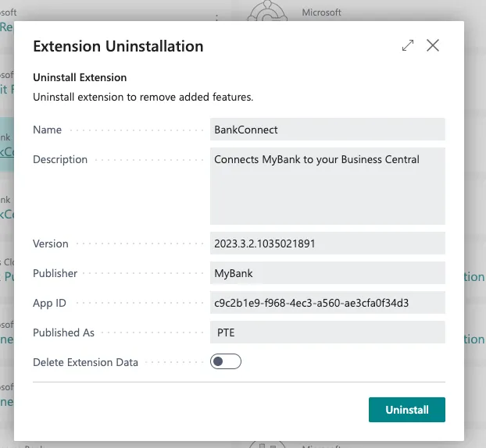Click the Extension Uninstallation title

tap(118, 46)
